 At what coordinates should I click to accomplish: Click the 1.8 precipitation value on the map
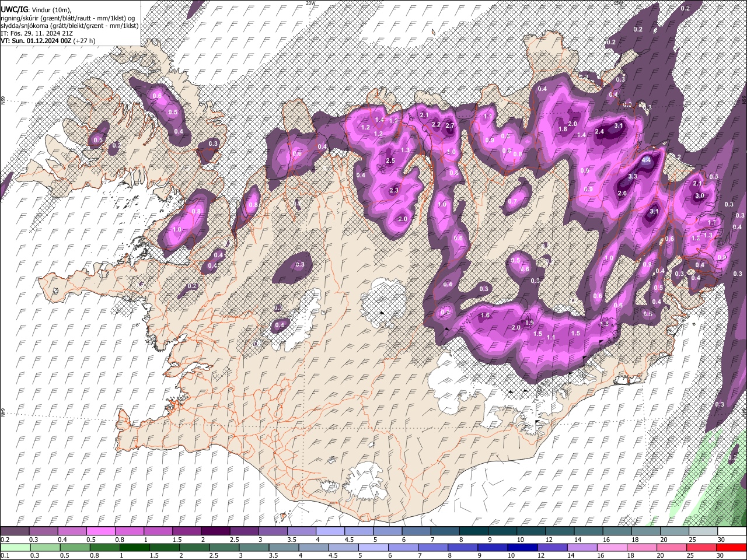[x=563, y=129]
